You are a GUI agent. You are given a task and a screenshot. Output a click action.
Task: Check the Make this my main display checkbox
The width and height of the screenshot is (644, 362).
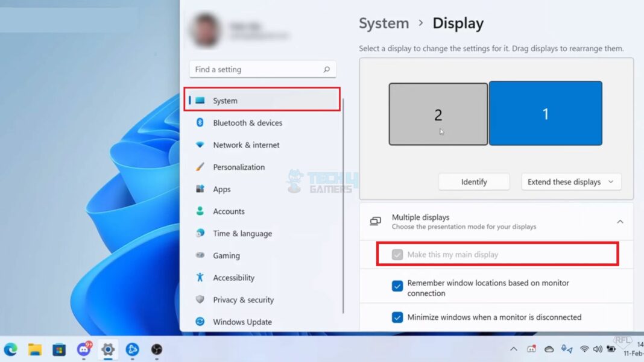[397, 254]
